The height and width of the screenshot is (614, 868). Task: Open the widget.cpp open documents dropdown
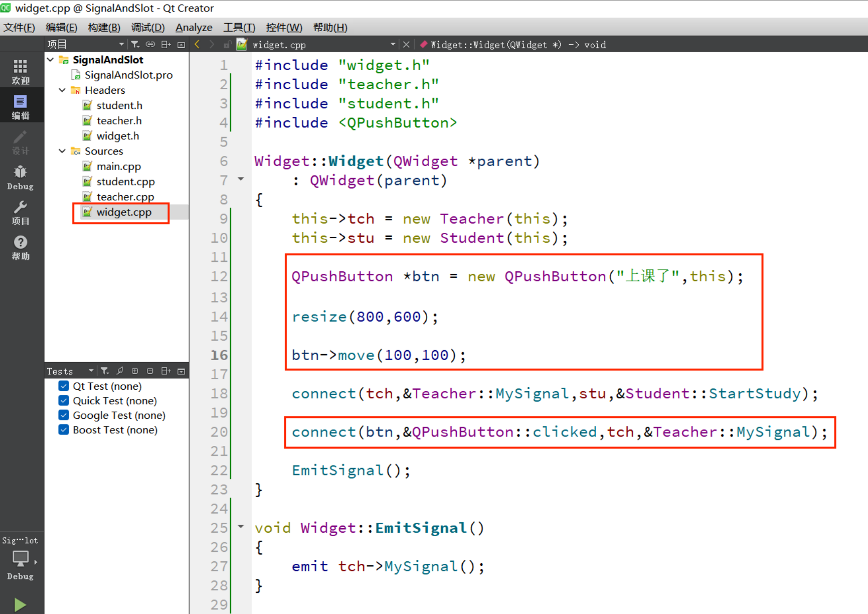coord(393,45)
